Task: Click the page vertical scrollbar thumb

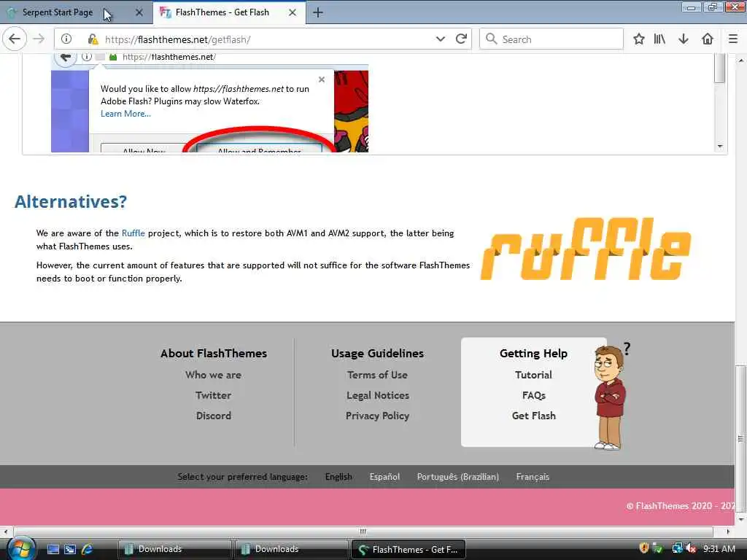Action: tap(740, 438)
